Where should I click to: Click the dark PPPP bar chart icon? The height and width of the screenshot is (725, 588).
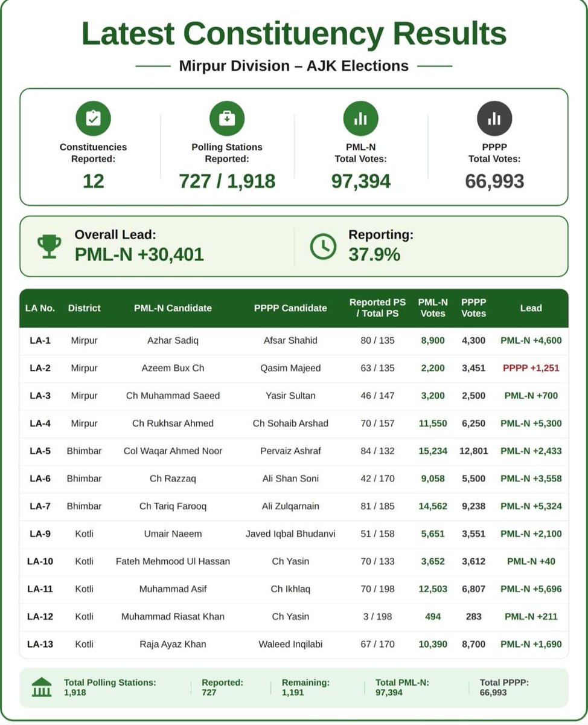click(494, 118)
